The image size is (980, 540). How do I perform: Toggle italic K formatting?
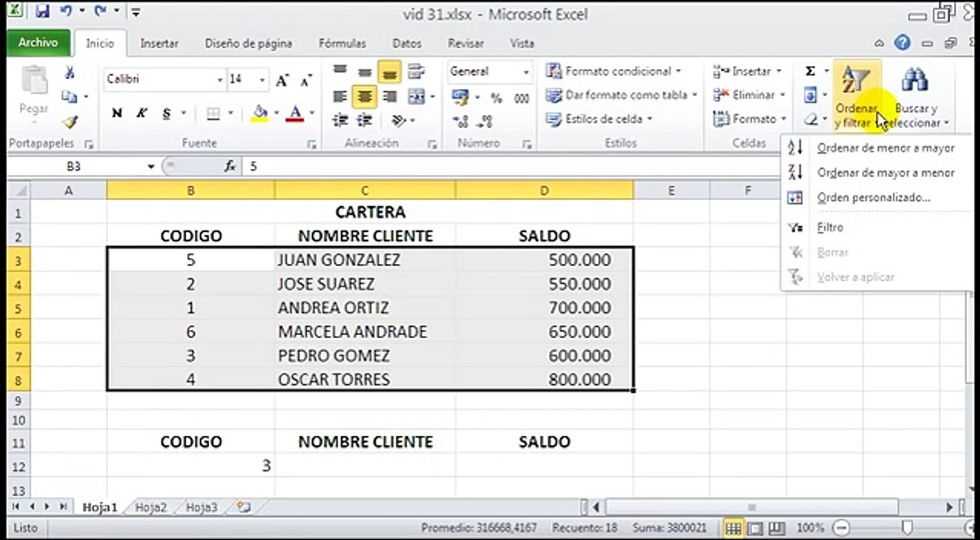coord(141,113)
